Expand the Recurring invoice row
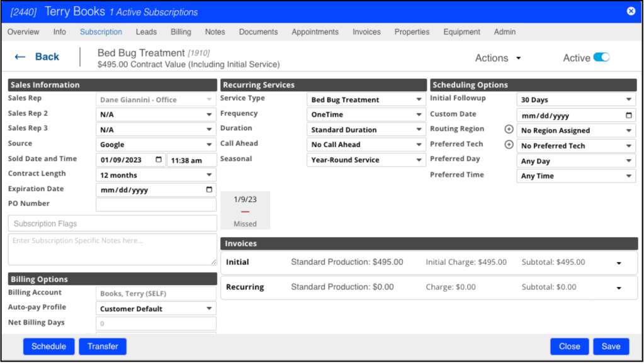The height and width of the screenshot is (363, 644). point(619,288)
